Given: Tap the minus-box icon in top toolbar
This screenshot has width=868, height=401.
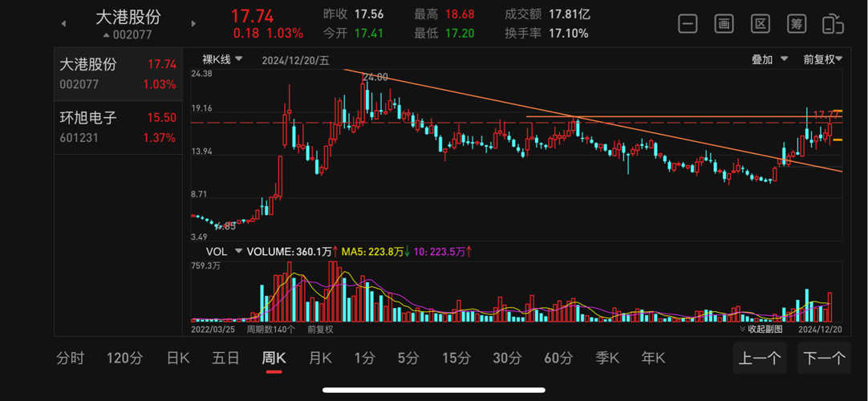Looking at the screenshot, I should click(x=688, y=24).
